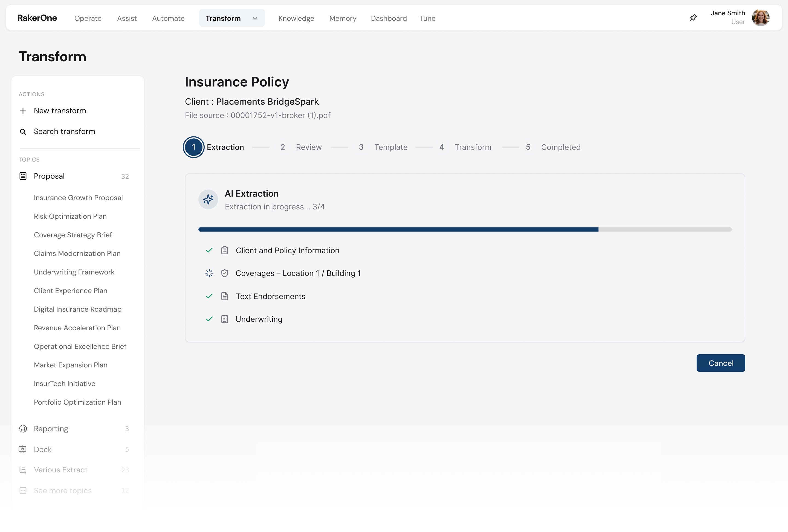788x532 pixels.
Task: Start a New transform
Action: (x=60, y=110)
